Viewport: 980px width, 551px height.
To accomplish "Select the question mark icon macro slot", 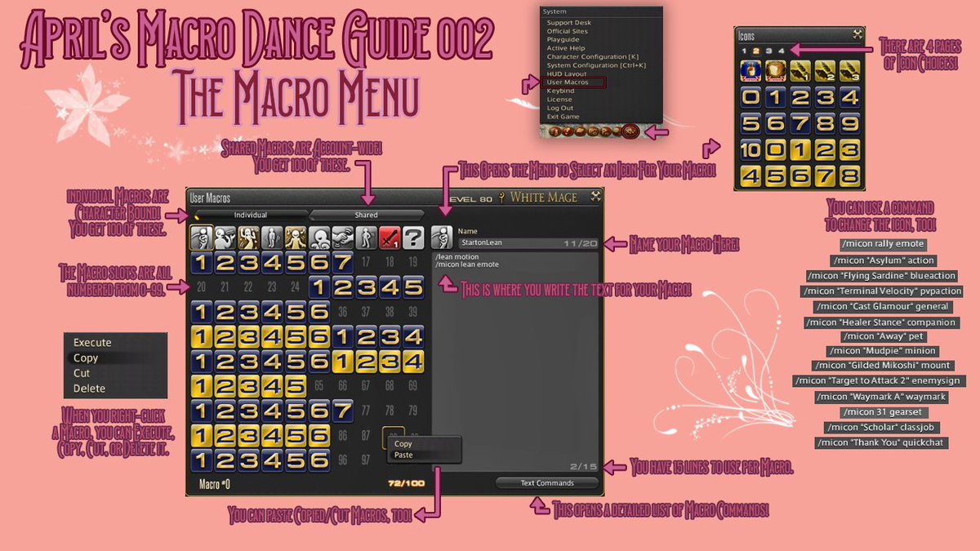I will [x=412, y=238].
